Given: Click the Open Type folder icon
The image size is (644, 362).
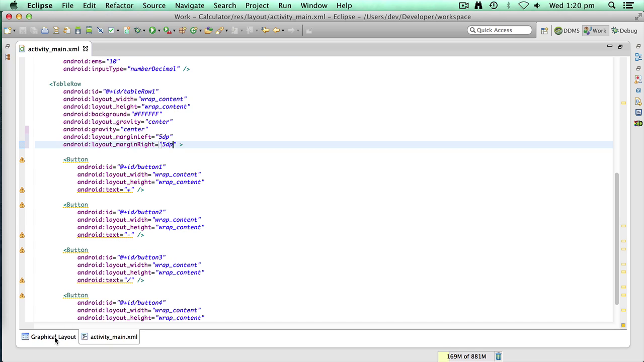Looking at the screenshot, I should 209,30.
